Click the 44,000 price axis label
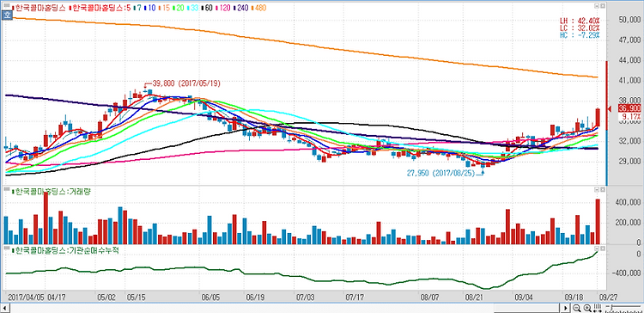Viewport: 644px width, 313px height. coord(629,60)
